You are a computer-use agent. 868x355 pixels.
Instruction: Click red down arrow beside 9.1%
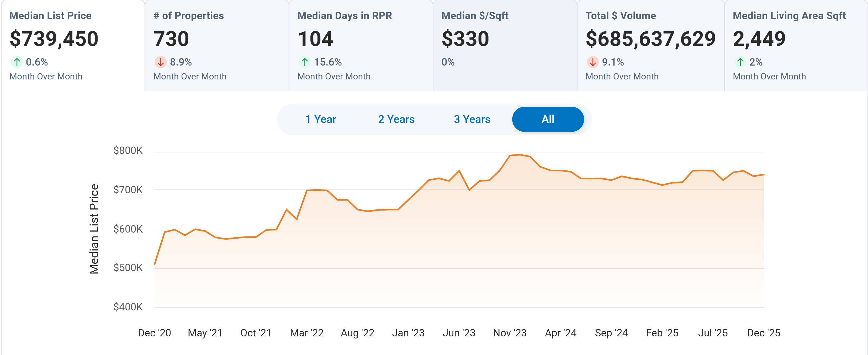pyautogui.click(x=592, y=62)
